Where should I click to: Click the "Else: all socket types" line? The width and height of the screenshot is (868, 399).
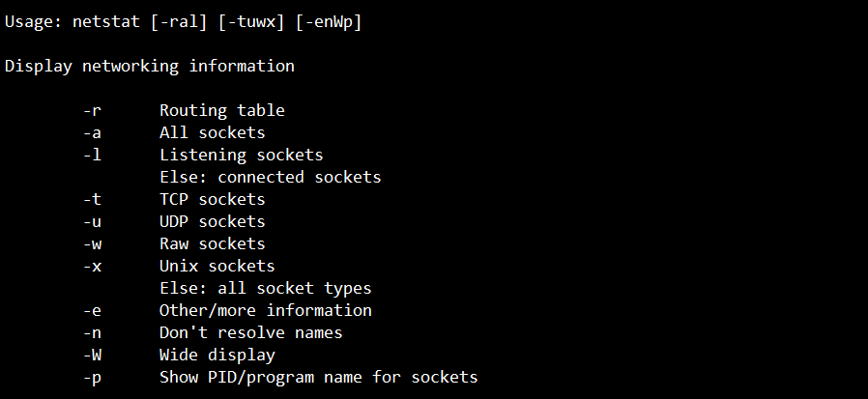tap(265, 289)
